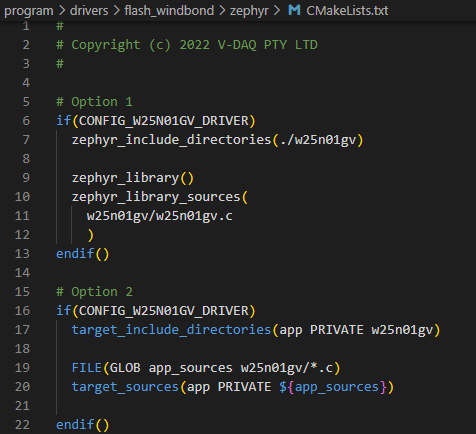Click chevron after 'zephyr' in breadcrumb
The height and width of the screenshot is (434, 476).
coord(277,11)
